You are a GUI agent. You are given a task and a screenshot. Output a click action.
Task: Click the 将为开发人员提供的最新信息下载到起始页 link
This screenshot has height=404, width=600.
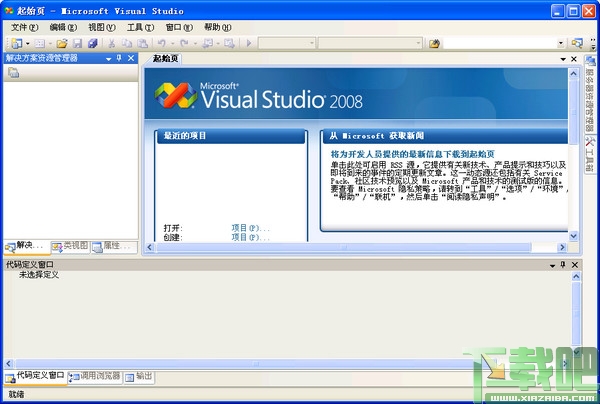tap(412, 154)
